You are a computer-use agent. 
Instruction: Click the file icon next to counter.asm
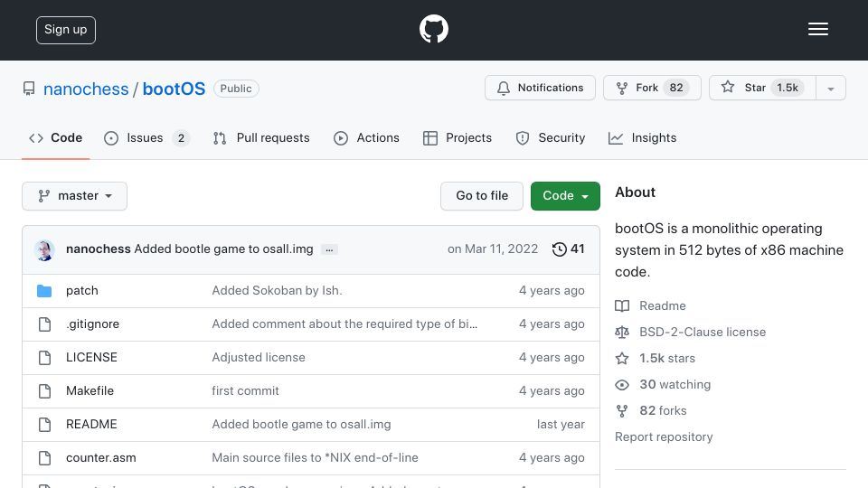tap(45, 458)
